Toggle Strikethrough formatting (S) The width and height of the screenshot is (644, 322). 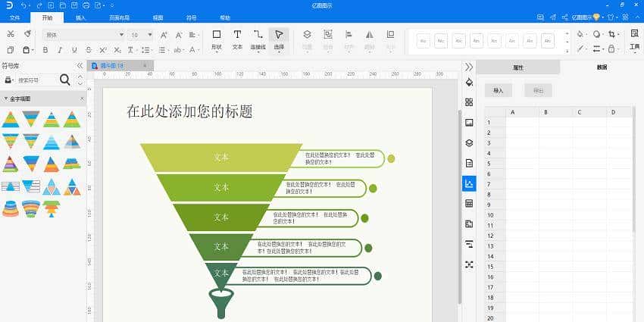click(x=89, y=50)
